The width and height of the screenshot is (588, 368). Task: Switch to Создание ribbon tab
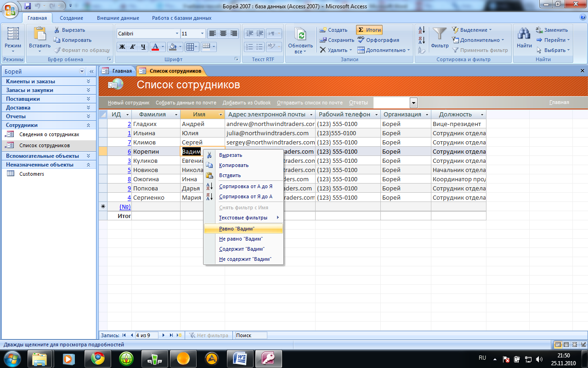click(71, 18)
